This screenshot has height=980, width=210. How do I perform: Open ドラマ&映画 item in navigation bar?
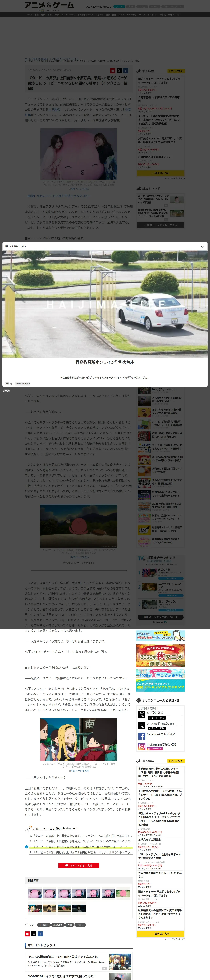point(53,15)
